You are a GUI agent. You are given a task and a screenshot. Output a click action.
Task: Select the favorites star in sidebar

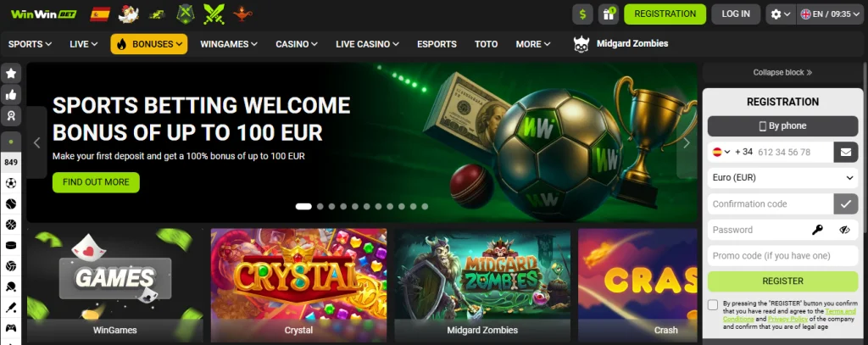10,73
